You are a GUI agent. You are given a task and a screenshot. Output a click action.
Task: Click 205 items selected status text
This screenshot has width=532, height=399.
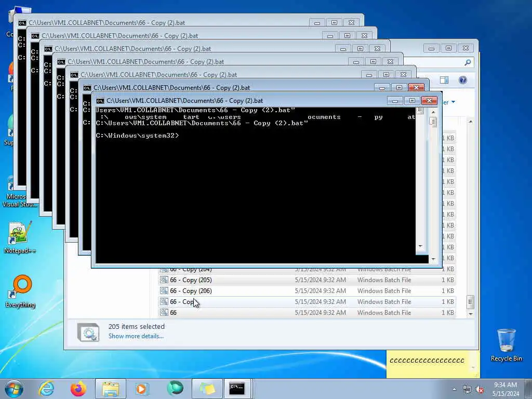tap(137, 326)
